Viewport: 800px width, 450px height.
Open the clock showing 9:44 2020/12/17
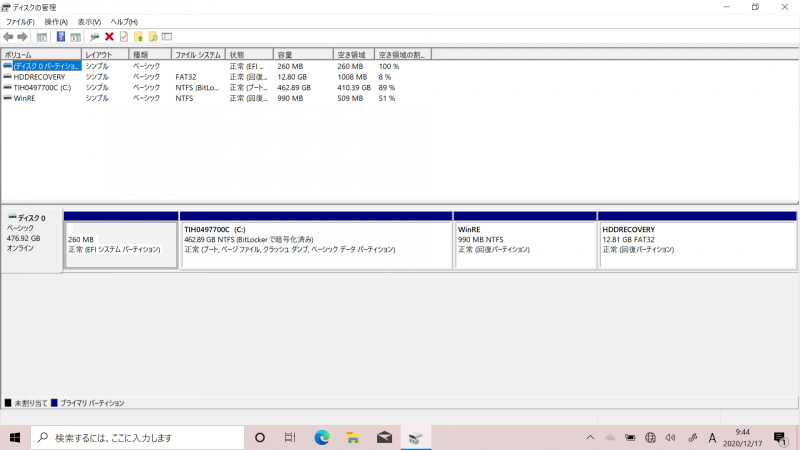(x=742, y=438)
